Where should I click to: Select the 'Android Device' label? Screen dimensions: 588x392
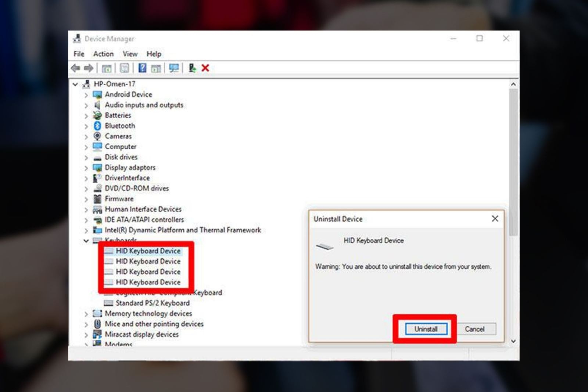click(128, 94)
